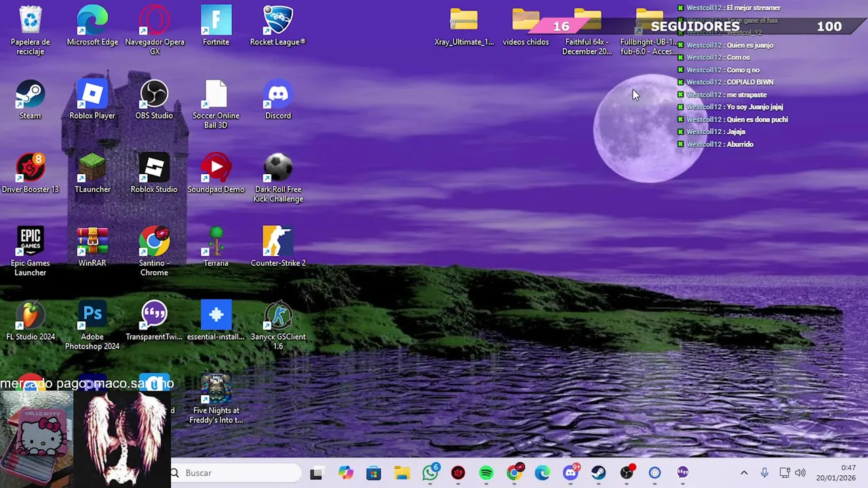Launch the Fortnite desktop shortcut
Screen dimensions: 868x488
pos(216,26)
